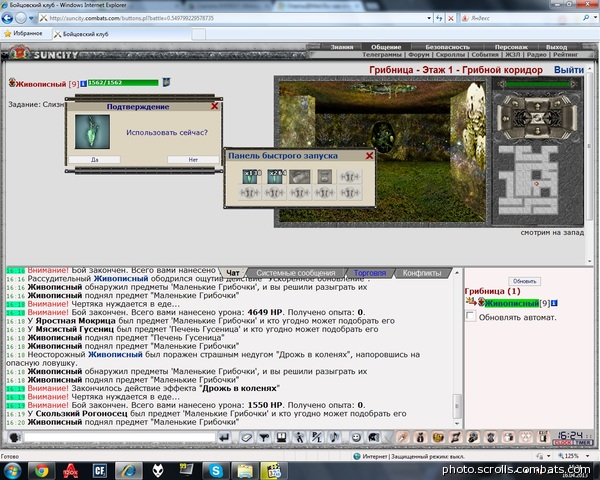Click the running figure icon in chat toolbar
The height and width of the screenshot is (480, 600).
click(x=299, y=437)
